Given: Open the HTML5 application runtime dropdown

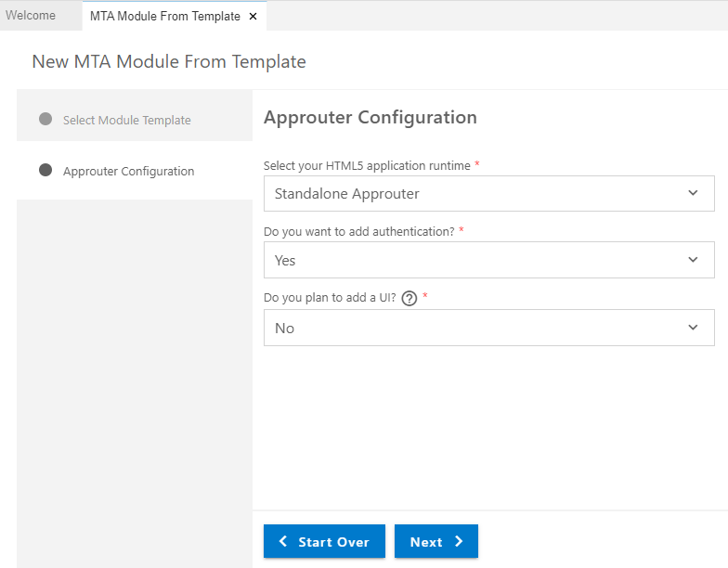Looking at the screenshot, I should (x=488, y=193).
